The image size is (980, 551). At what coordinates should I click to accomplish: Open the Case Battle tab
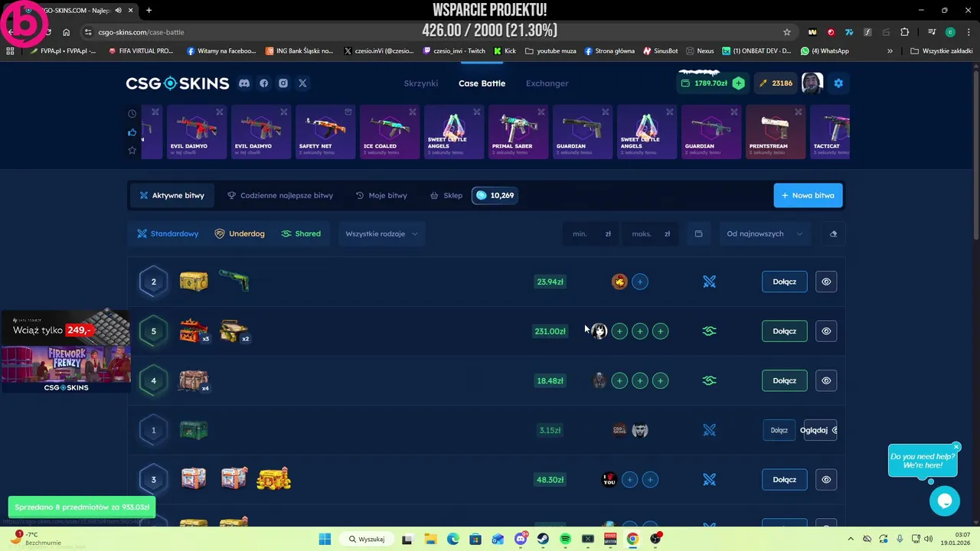point(482,83)
